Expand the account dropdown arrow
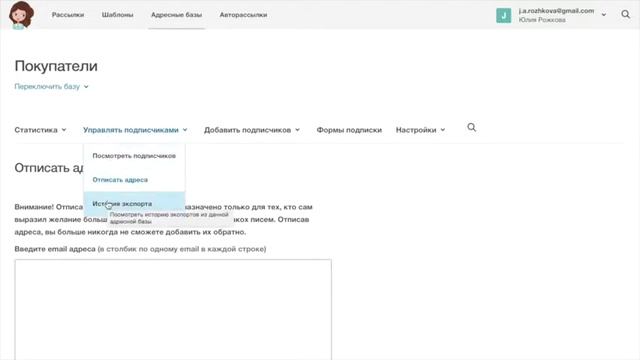Screen dimensions: 640x360 pos(604,15)
